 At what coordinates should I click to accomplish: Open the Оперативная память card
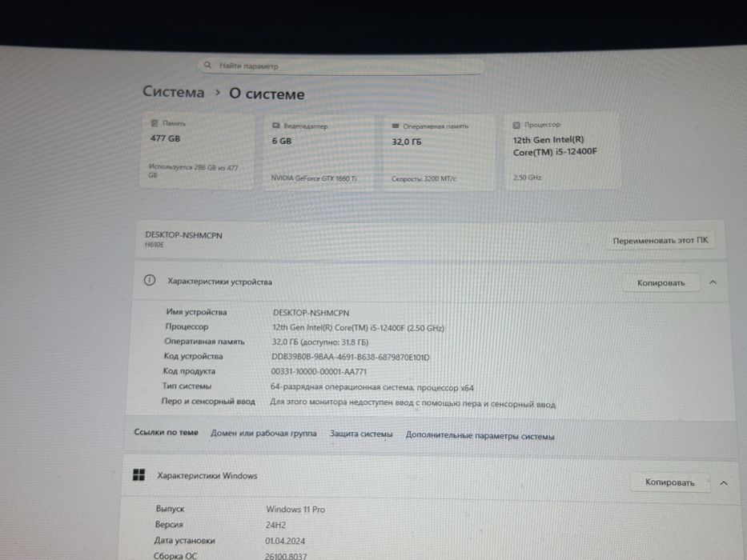(439, 152)
